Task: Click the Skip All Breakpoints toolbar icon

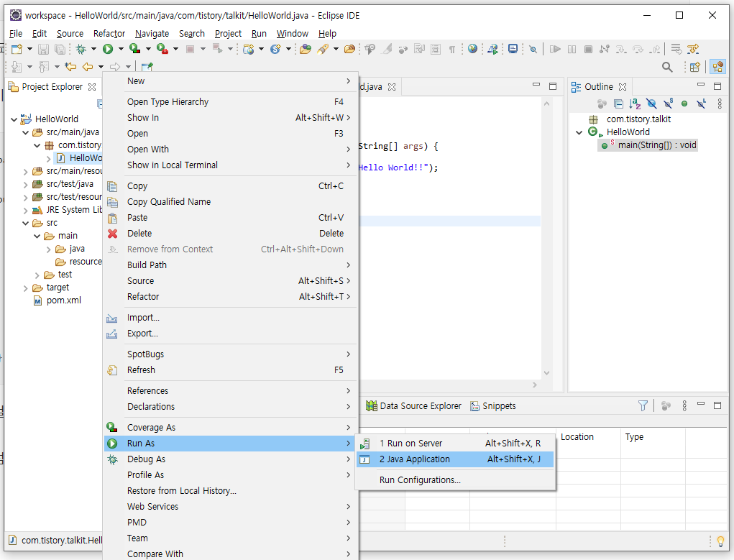Action: (533, 49)
